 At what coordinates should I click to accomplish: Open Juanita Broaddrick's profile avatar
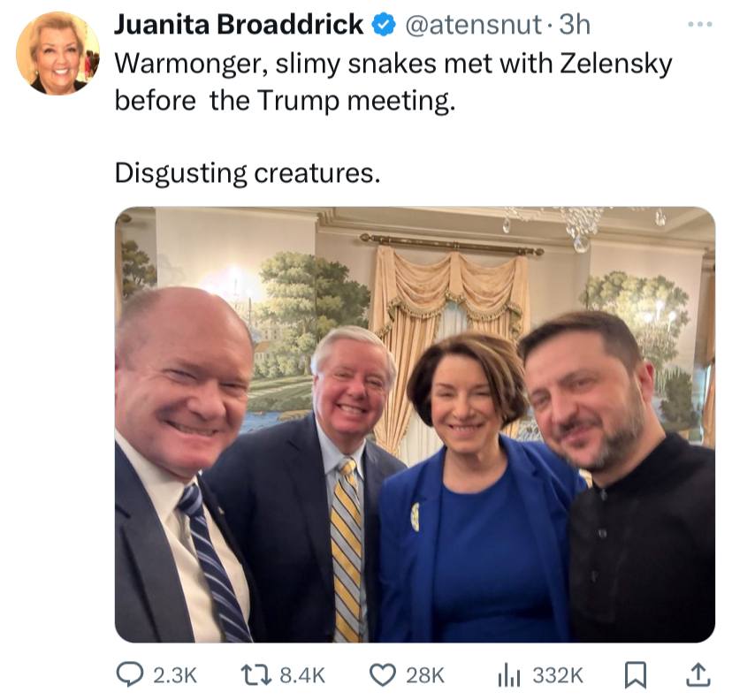pyautogui.click(x=57, y=53)
